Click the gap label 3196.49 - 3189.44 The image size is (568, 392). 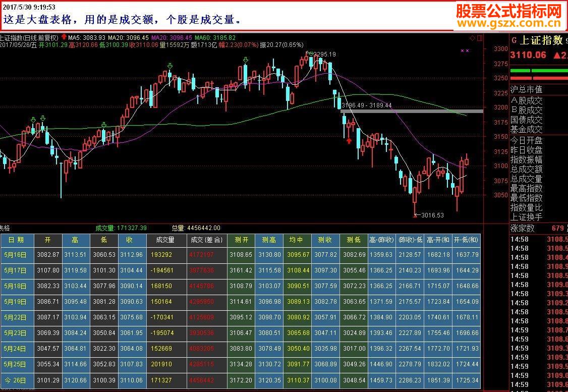point(367,105)
